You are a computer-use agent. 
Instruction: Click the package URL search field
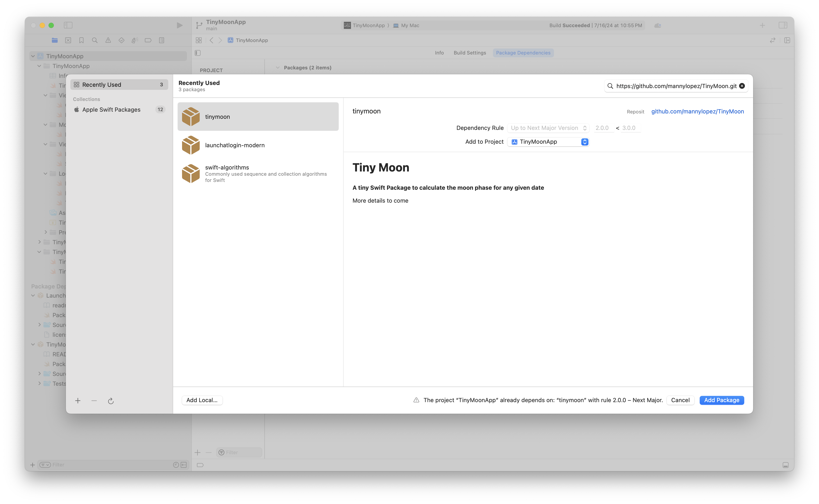click(676, 86)
